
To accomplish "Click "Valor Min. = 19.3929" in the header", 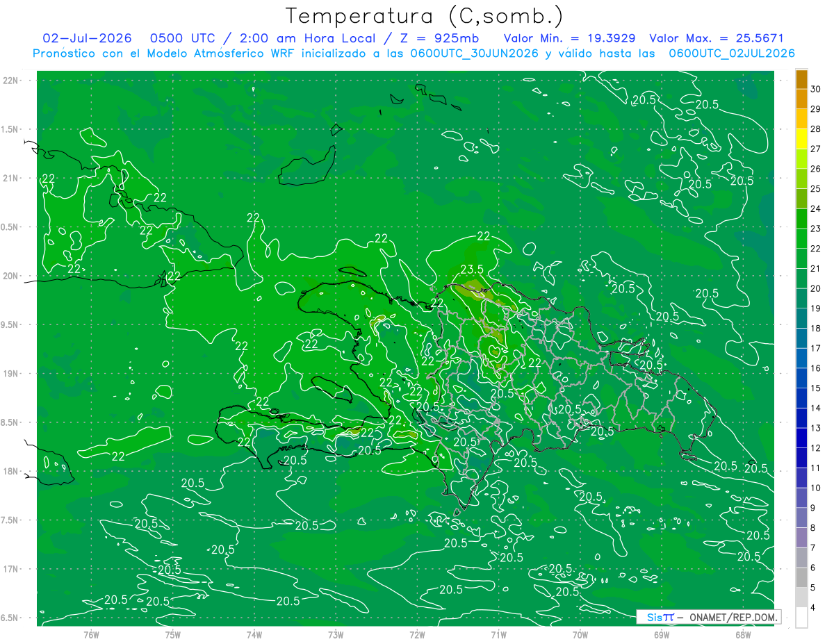I will click(x=571, y=38).
